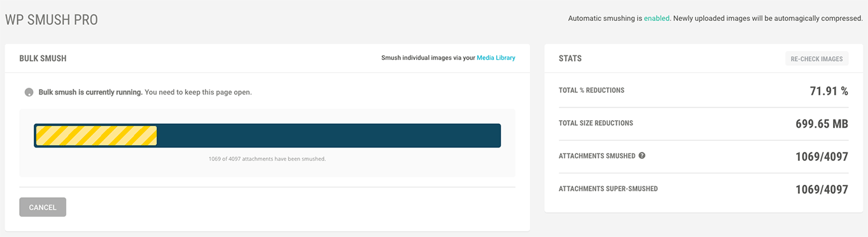The height and width of the screenshot is (237, 868).
Task: Cancel the running bulk smush
Action: [43, 207]
